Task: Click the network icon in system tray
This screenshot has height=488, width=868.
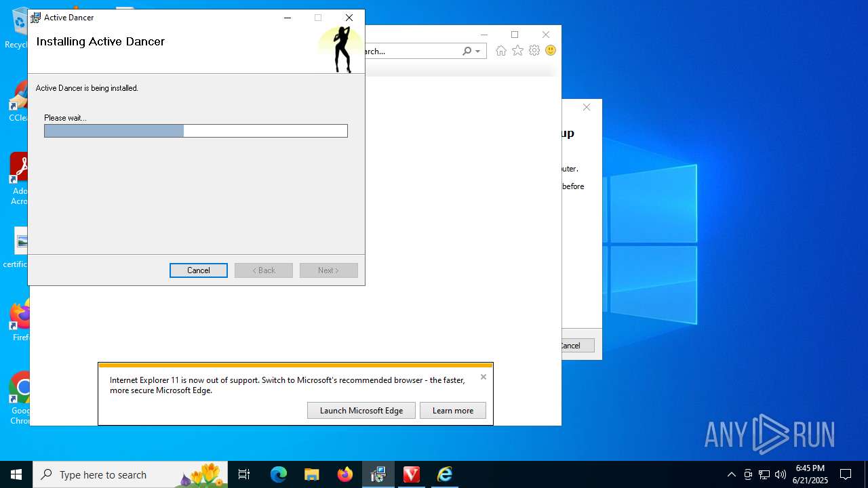Action: pos(764,474)
